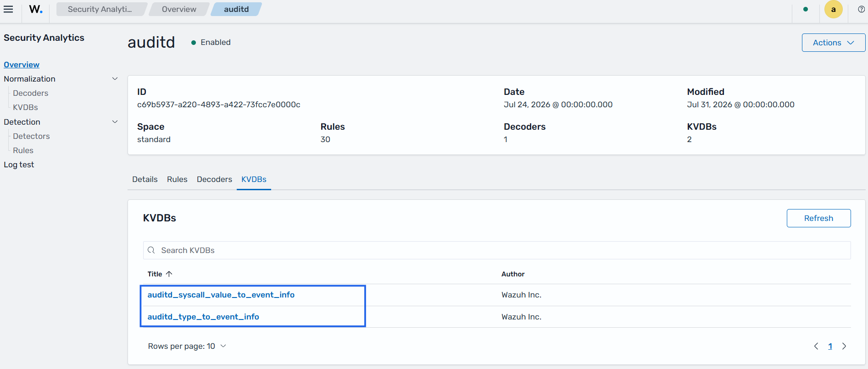
Task: Click Wazuh Inc. author in syscall row
Action: (x=521, y=295)
